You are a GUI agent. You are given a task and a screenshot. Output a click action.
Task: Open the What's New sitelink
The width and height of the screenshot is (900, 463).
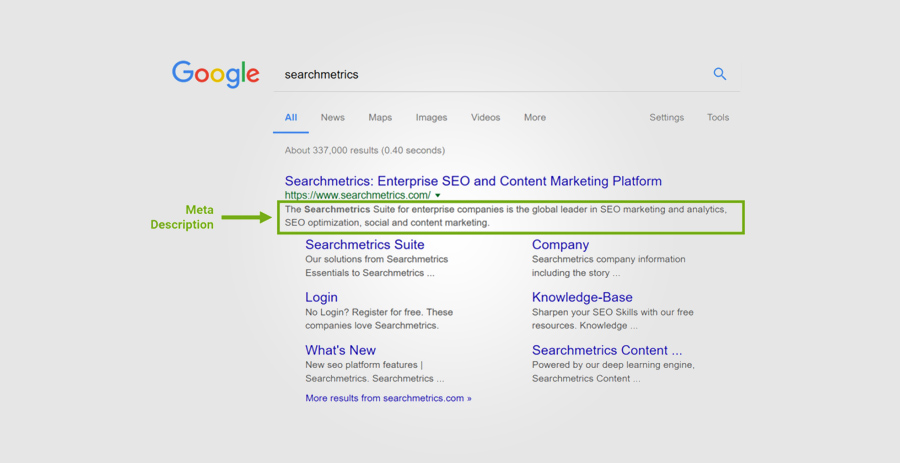340,350
